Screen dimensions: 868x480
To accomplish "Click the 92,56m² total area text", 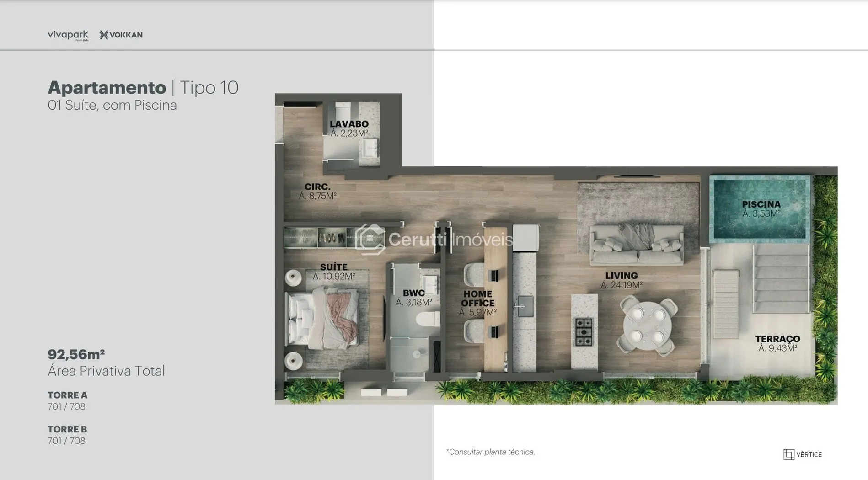I will [x=76, y=354].
